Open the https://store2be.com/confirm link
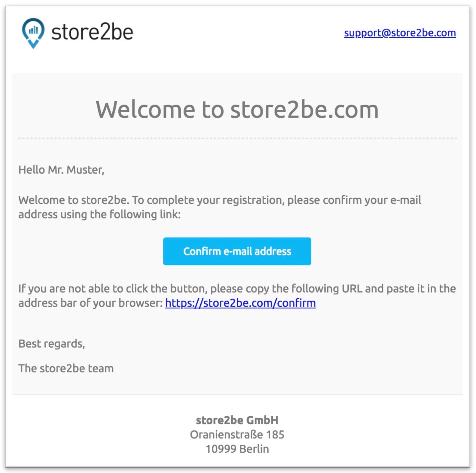 pos(241,303)
